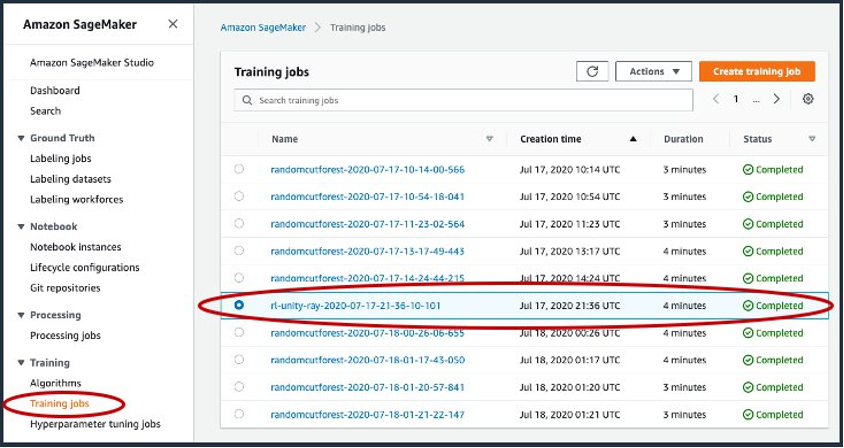Open table preferences gear icon

(x=808, y=99)
